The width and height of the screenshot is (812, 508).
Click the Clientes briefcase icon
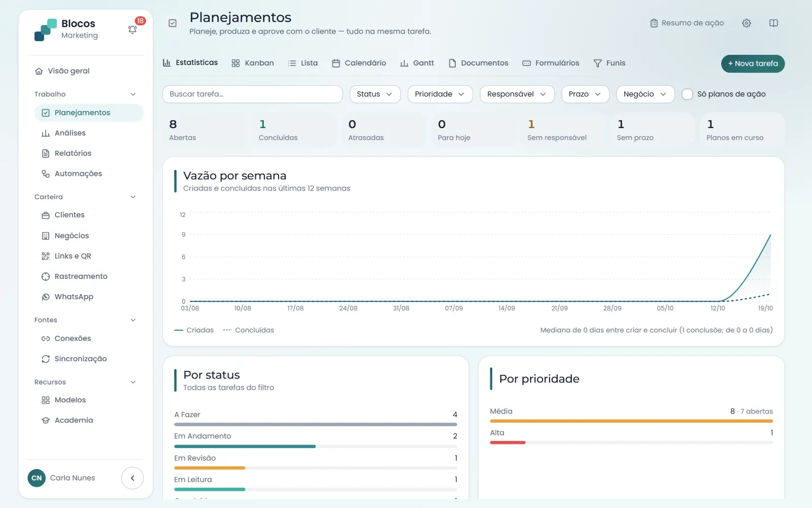point(46,215)
